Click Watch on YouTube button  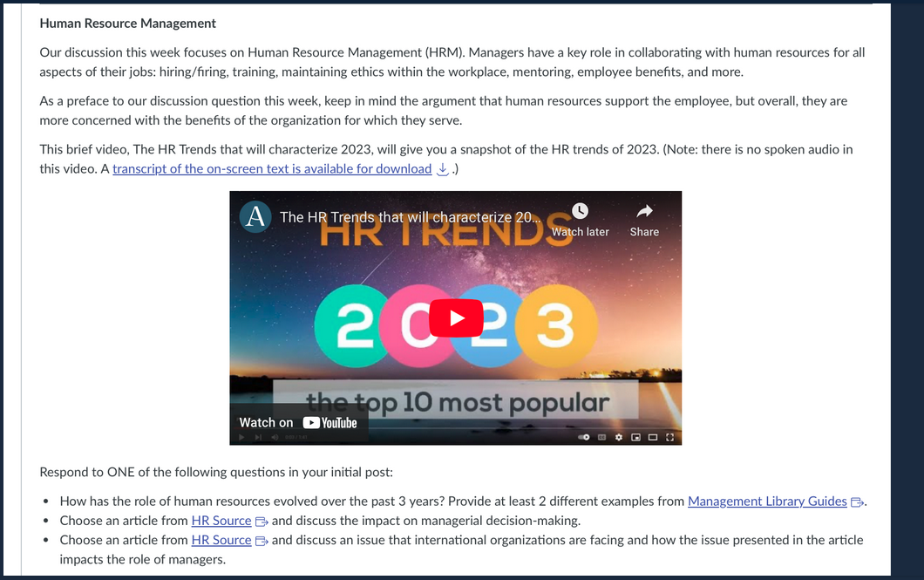tap(298, 423)
